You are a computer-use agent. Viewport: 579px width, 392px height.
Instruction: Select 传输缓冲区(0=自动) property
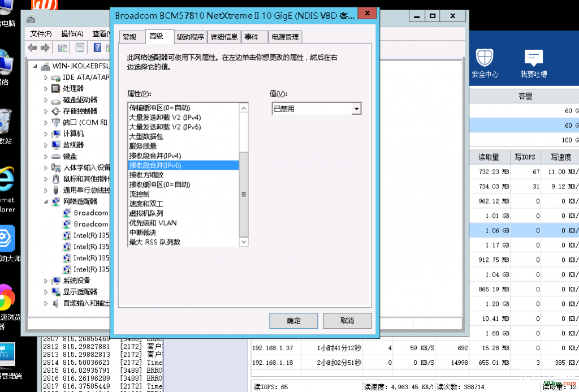(x=184, y=107)
